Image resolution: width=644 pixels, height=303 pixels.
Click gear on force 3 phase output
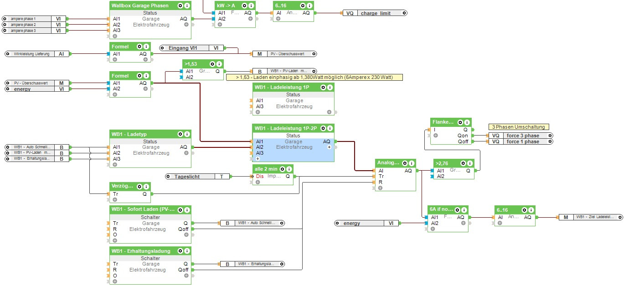[550, 136]
